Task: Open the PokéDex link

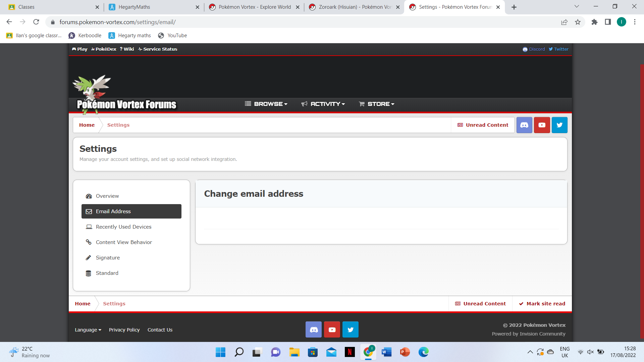Action: (104, 49)
